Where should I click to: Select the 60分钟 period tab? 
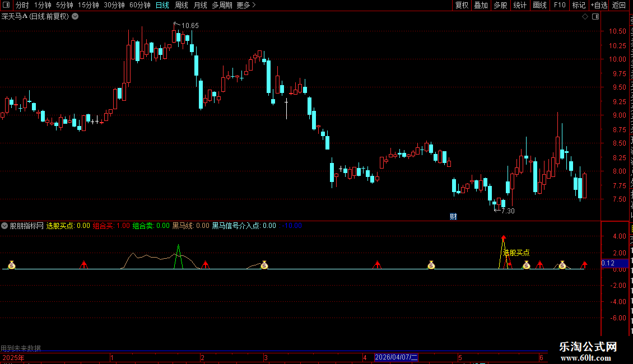pos(140,5)
